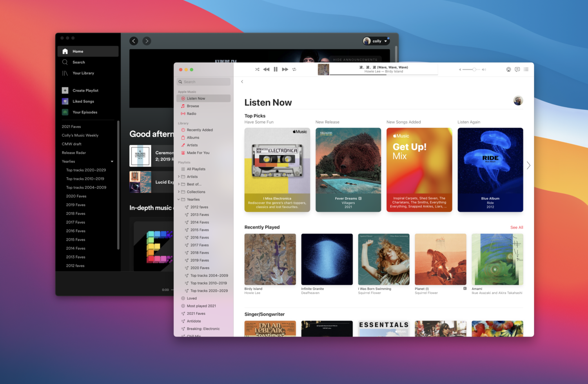Toggle repeat mode in Apple Music
Image resolution: width=588 pixels, height=384 pixels.
click(x=294, y=69)
